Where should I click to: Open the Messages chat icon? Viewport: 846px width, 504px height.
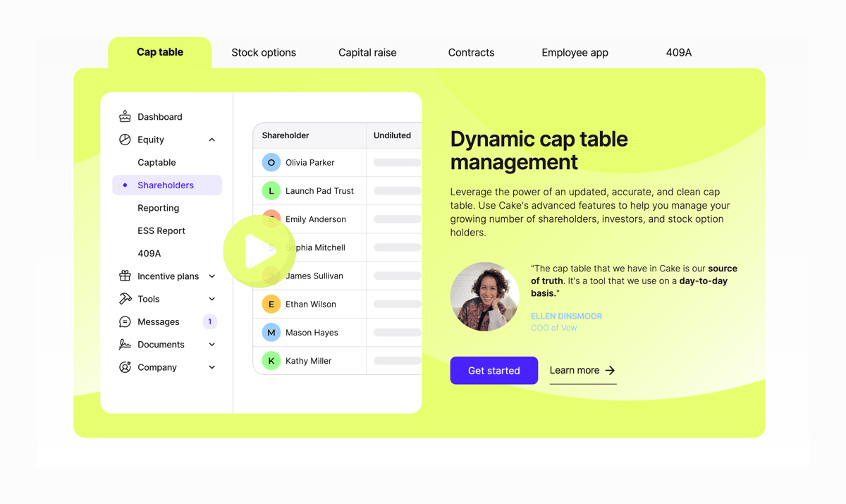(x=125, y=321)
